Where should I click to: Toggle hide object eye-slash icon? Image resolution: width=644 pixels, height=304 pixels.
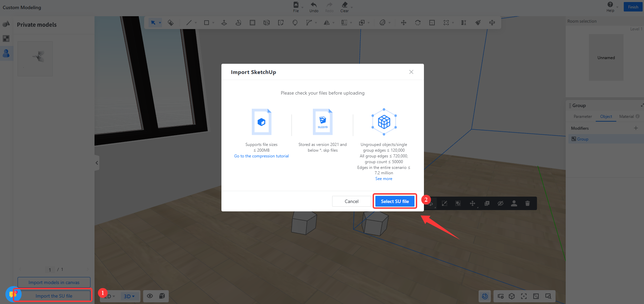501,203
